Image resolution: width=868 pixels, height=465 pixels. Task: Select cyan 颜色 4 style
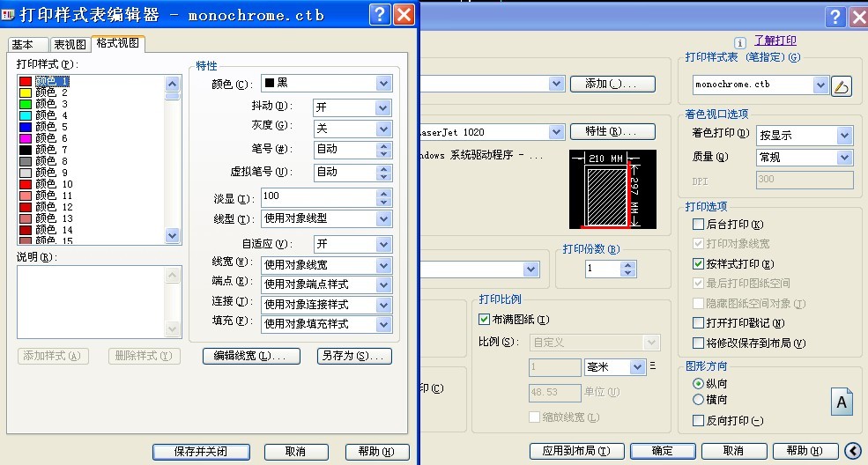coord(44,115)
